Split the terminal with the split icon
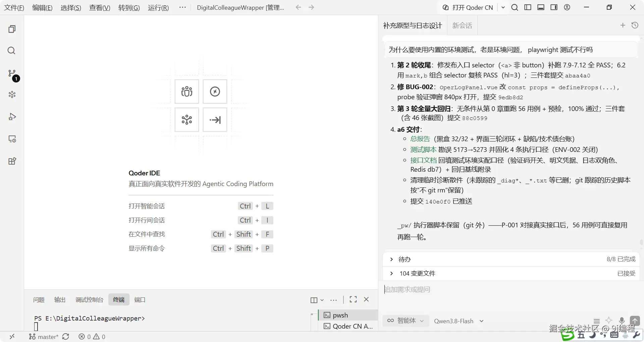The image size is (644, 342). (x=314, y=300)
